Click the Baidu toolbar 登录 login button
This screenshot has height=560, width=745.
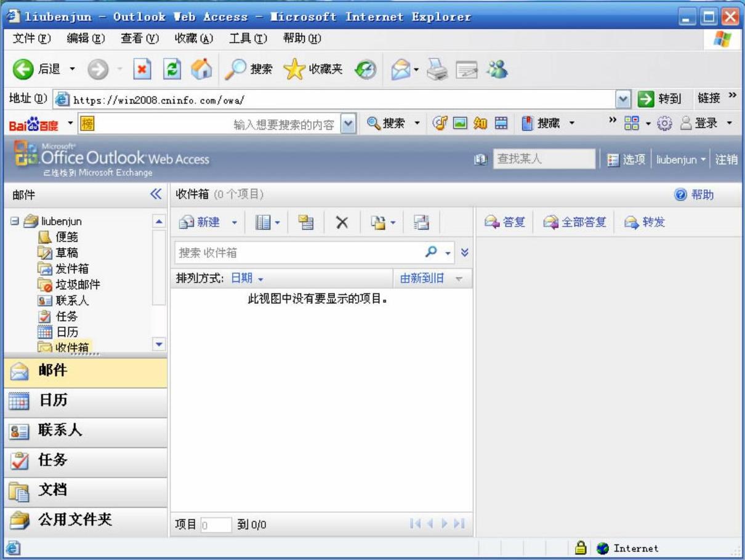699,124
